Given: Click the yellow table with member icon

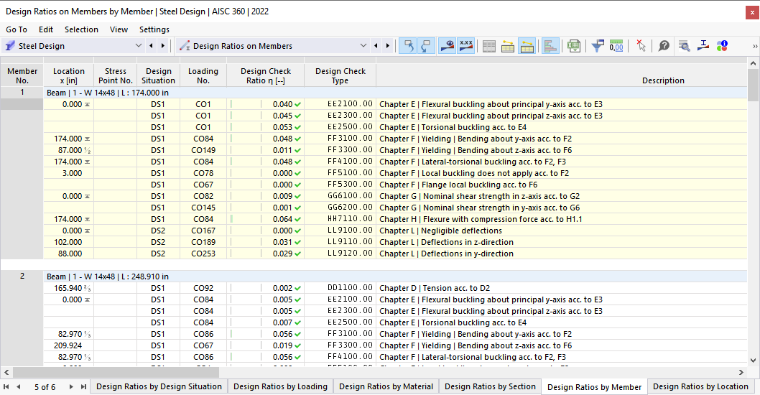Looking at the screenshot, I should (x=507, y=46).
